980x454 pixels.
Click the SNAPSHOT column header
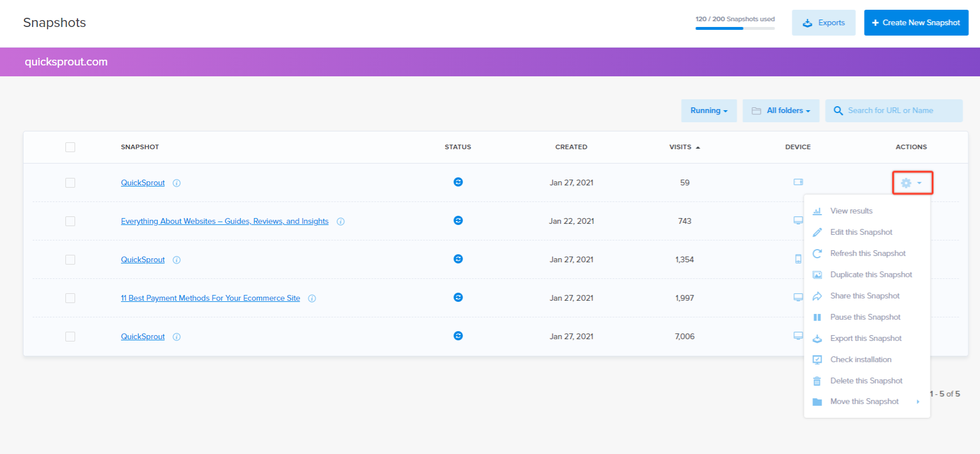[x=140, y=148]
